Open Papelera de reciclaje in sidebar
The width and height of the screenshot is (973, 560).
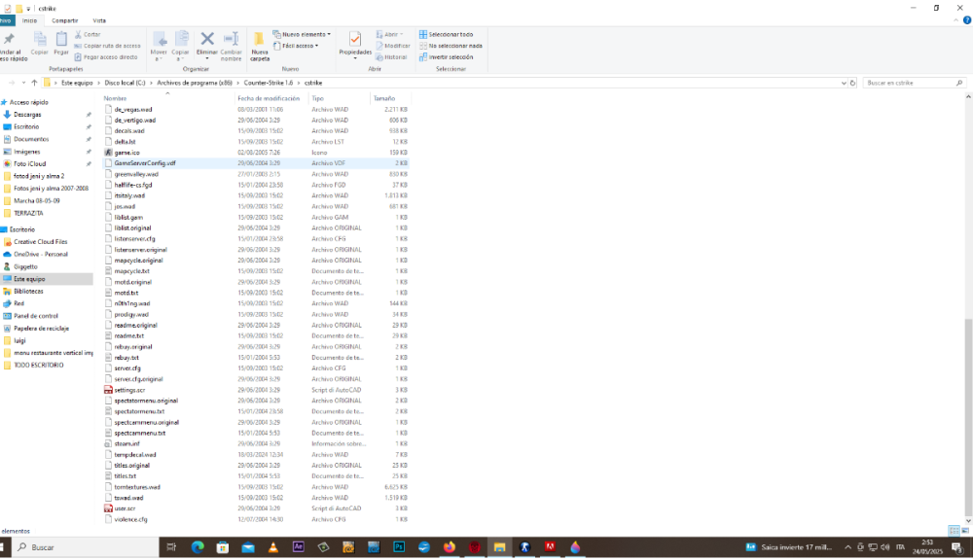click(x=41, y=329)
